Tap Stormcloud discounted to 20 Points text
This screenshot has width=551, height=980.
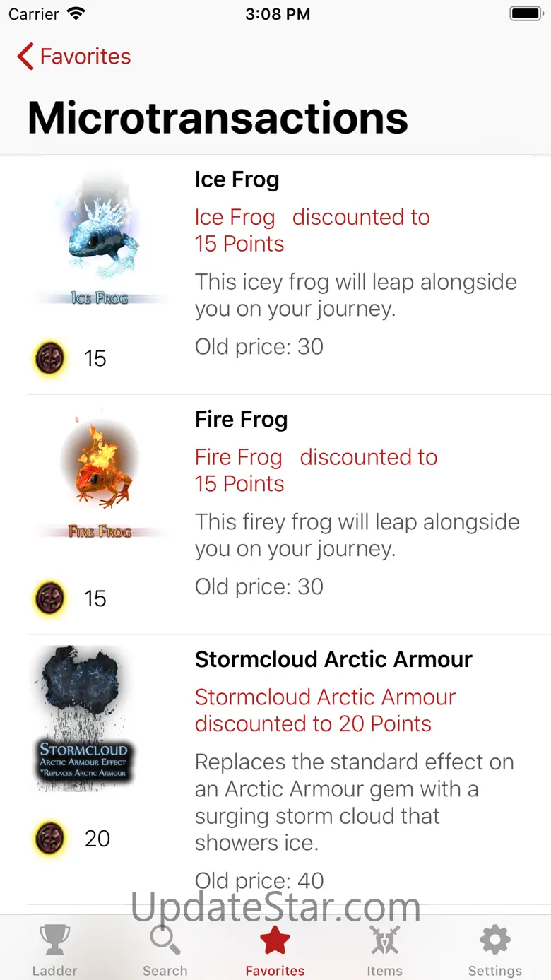click(326, 711)
